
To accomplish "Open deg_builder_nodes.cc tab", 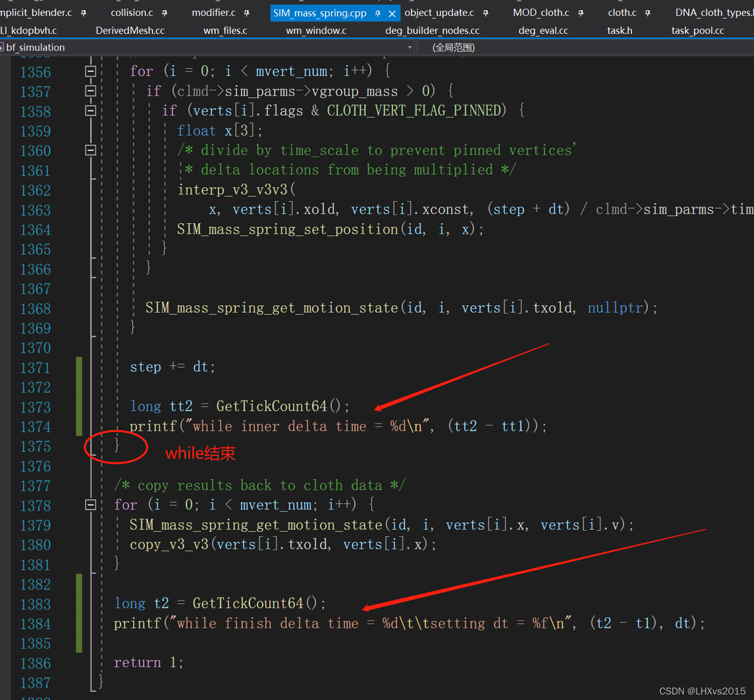I will click(x=432, y=31).
